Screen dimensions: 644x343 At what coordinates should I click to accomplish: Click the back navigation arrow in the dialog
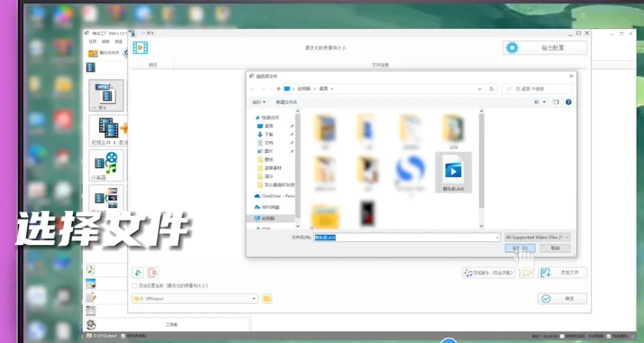[x=252, y=88]
